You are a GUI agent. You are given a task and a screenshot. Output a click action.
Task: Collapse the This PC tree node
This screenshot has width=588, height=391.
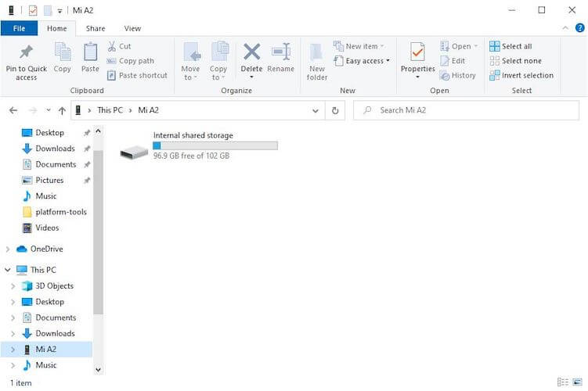coord(8,270)
